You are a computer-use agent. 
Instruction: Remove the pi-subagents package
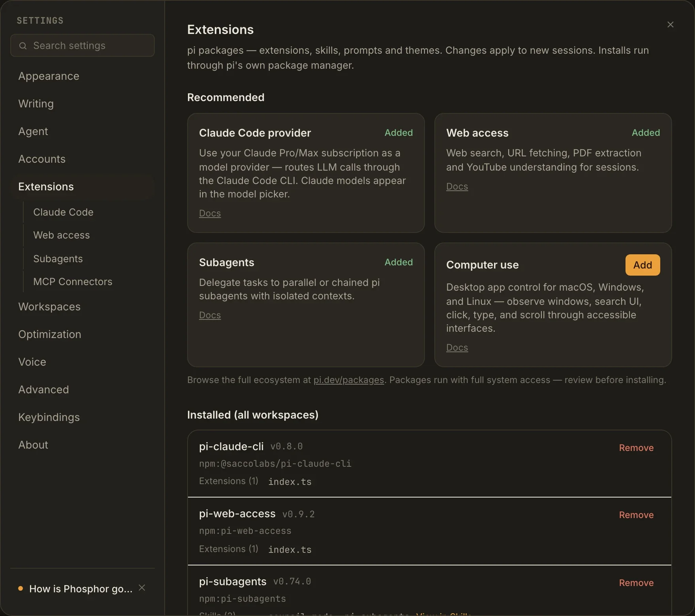[636, 583]
